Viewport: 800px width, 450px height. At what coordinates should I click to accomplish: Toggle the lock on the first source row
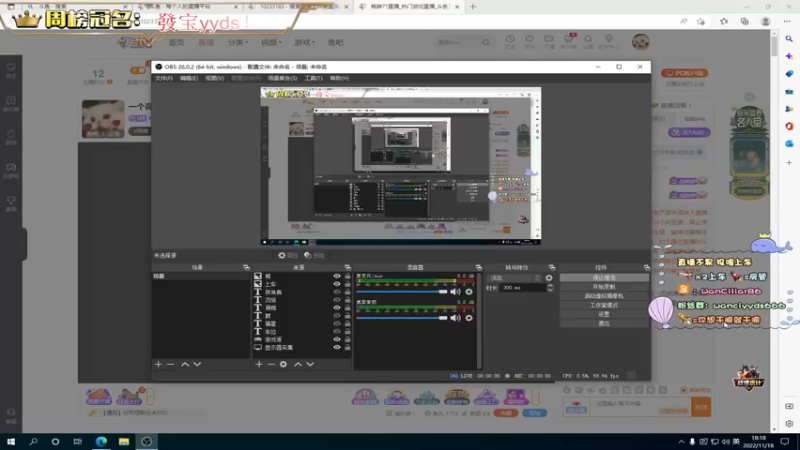click(x=347, y=276)
